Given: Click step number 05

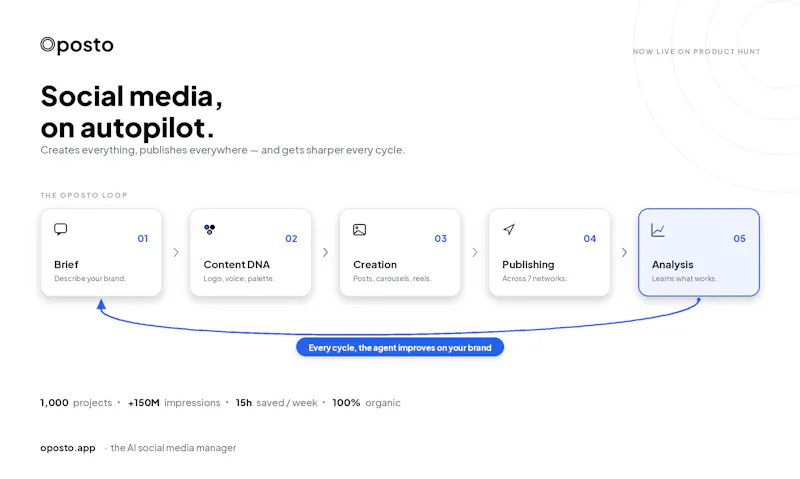Looking at the screenshot, I should point(739,238).
